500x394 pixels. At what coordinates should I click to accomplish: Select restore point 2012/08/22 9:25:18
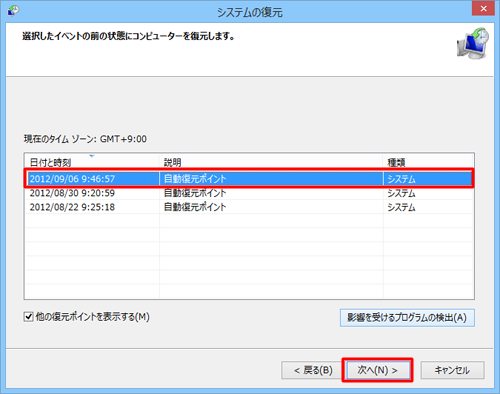tap(249, 207)
